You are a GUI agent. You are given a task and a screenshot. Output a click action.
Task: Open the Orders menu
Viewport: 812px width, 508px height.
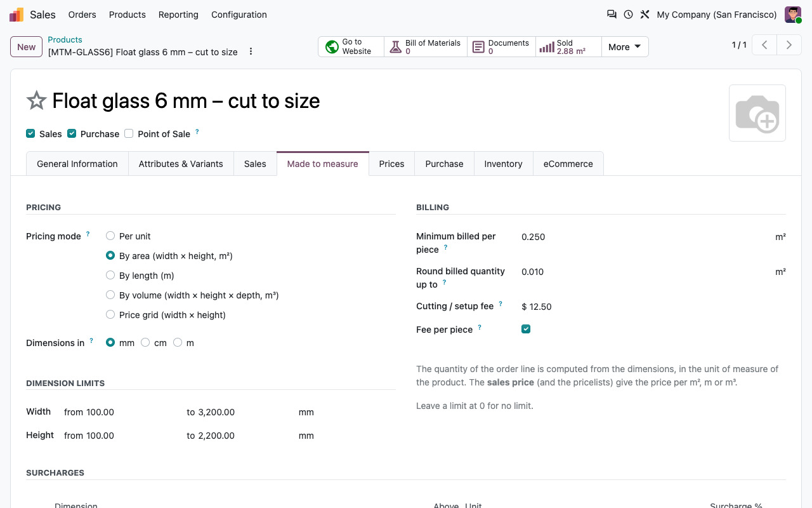coord(82,15)
